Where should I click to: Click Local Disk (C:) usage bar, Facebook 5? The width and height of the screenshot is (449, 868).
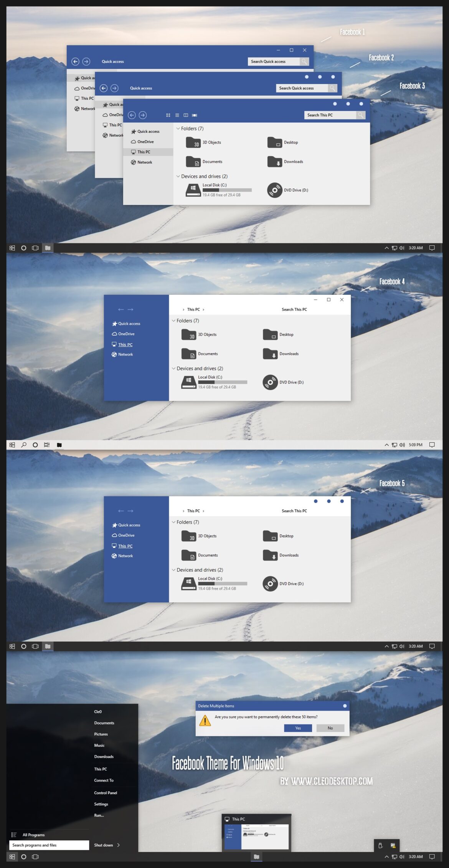[x=223, y=584]
